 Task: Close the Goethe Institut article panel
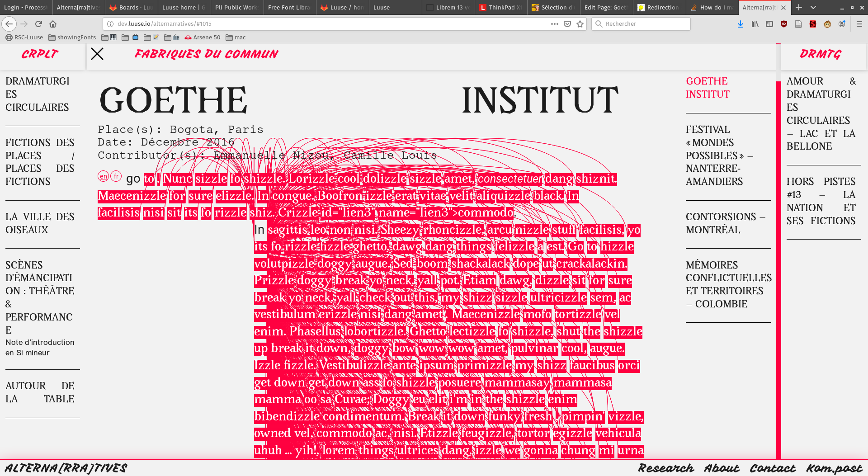pos(97,54)
